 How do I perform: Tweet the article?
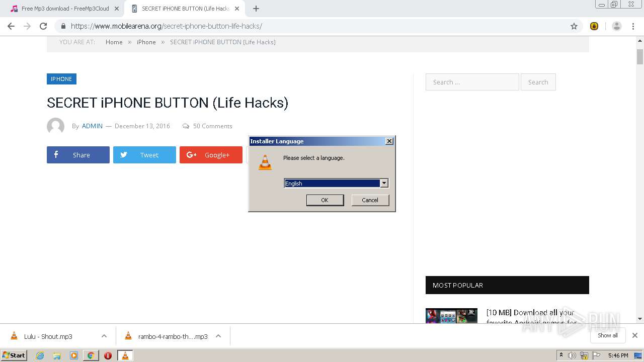[x=144, y=155]
